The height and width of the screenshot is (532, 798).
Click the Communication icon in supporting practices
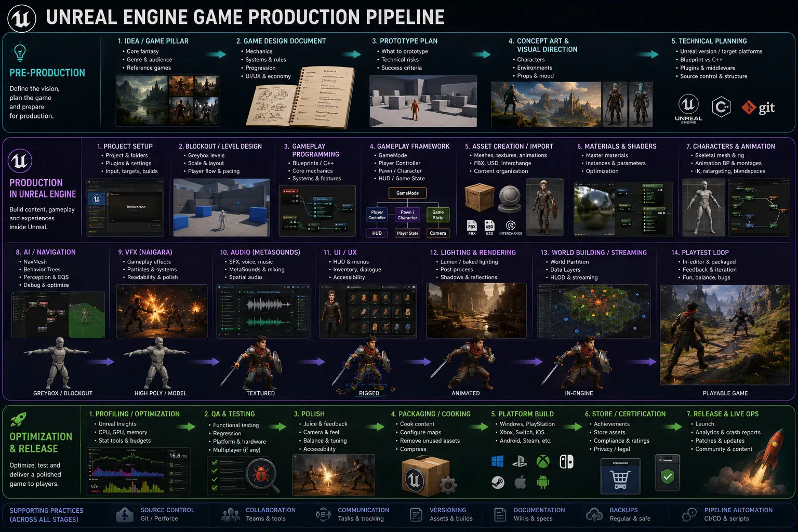pos(324,515)
